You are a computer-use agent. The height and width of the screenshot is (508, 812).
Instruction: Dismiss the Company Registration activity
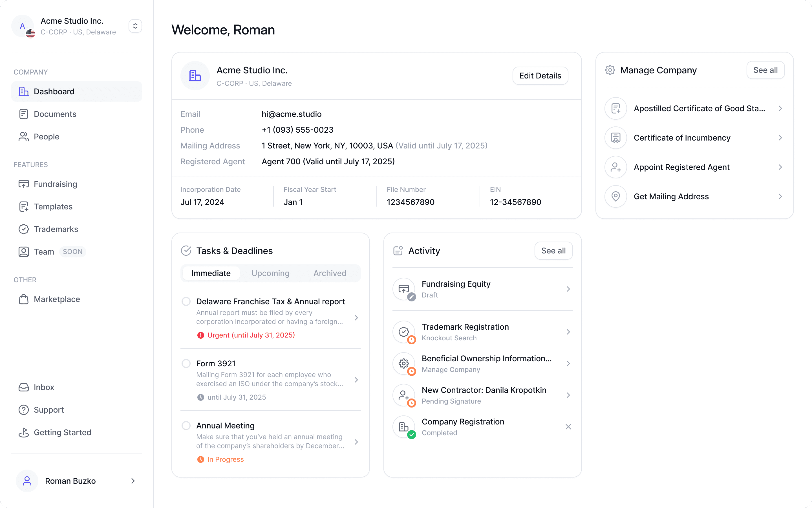(x=568, y=427)
